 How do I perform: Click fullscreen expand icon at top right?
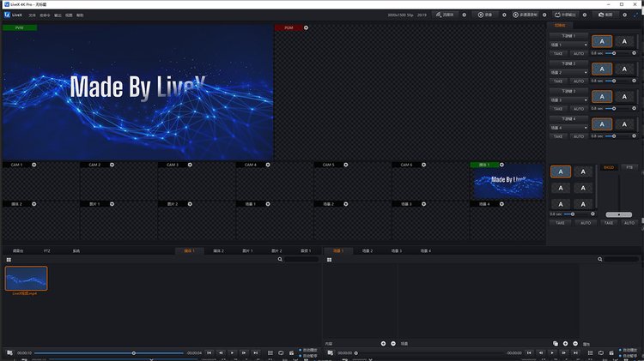point(635,15)
